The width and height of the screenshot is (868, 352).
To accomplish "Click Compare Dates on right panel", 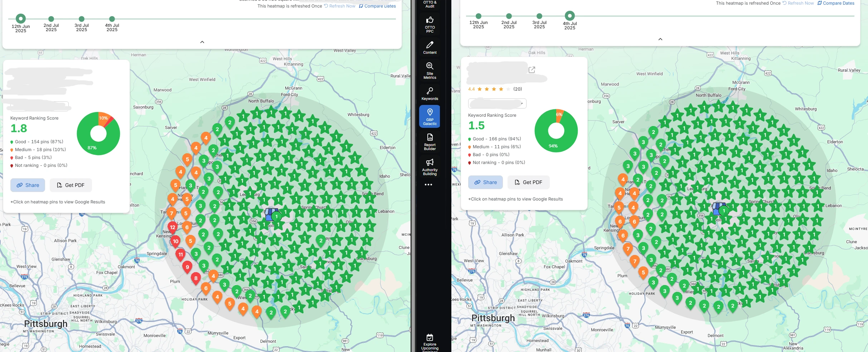I will click(836, 3).
